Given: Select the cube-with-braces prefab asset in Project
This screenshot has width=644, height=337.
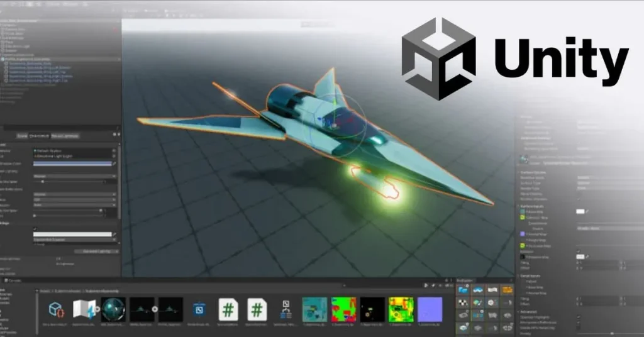Looking at the screenshot, I should click(56, 309).
